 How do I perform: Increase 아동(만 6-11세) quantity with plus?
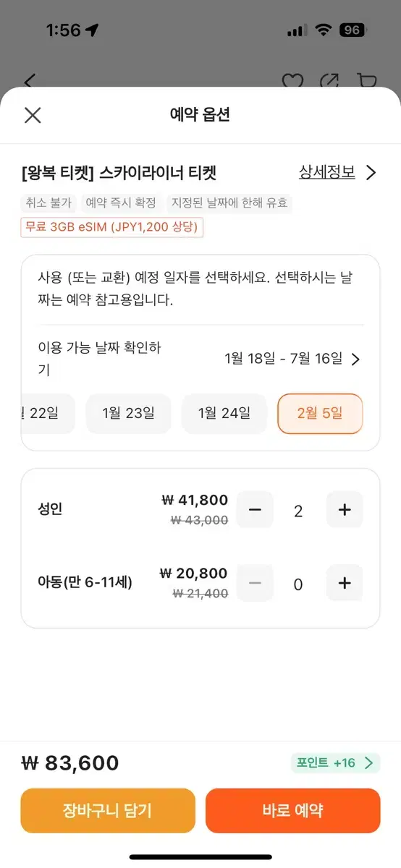(345, 583)
